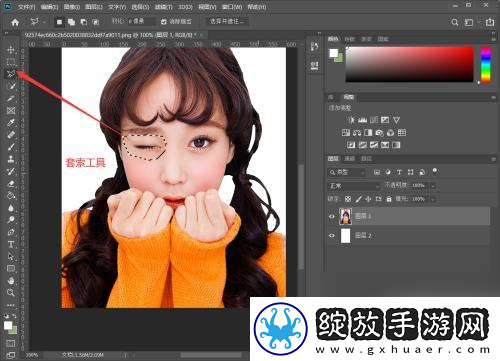Open the layer blend mode dropdown
The image size is (500, 361).
coord(354,186)
